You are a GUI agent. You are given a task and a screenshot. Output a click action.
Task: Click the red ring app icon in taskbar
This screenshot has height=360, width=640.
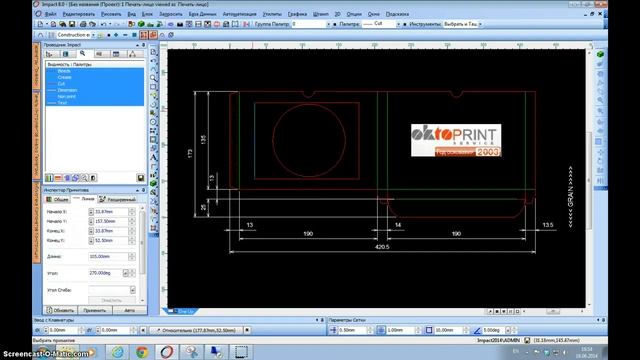coord(167,351)
